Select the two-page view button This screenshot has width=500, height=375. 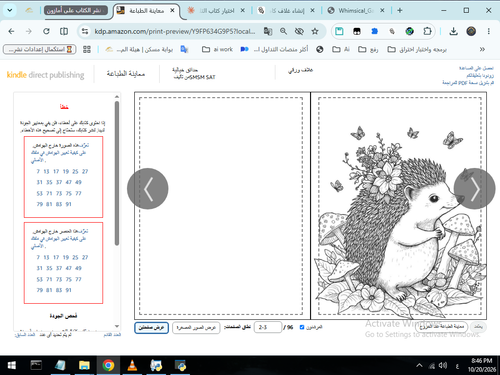151,328
